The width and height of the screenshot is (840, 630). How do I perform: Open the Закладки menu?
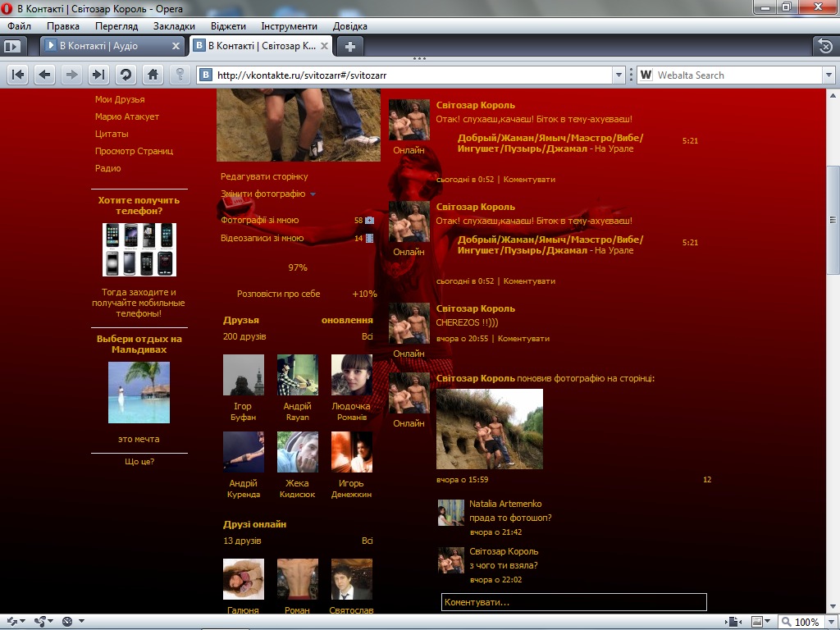[174, 26]
